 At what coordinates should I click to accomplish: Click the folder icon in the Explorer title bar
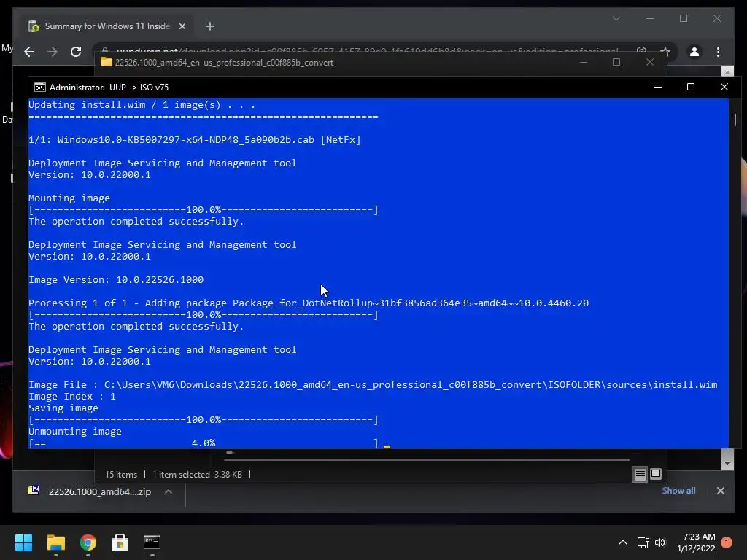click(x=107, y=63)
